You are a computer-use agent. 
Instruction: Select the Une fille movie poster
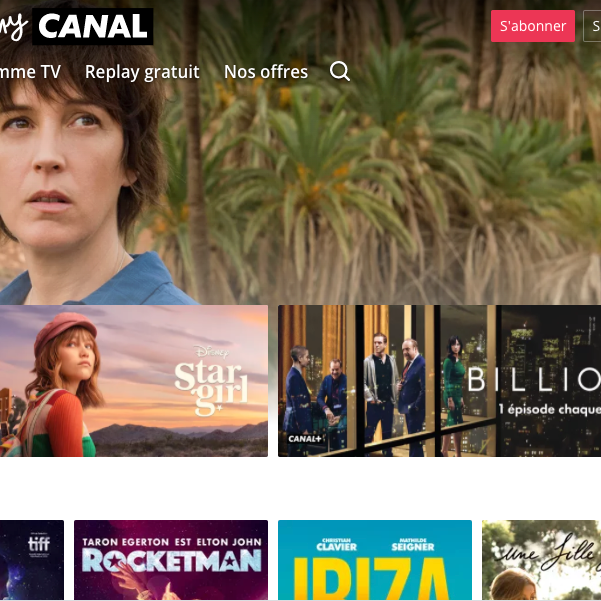point(541,560)
